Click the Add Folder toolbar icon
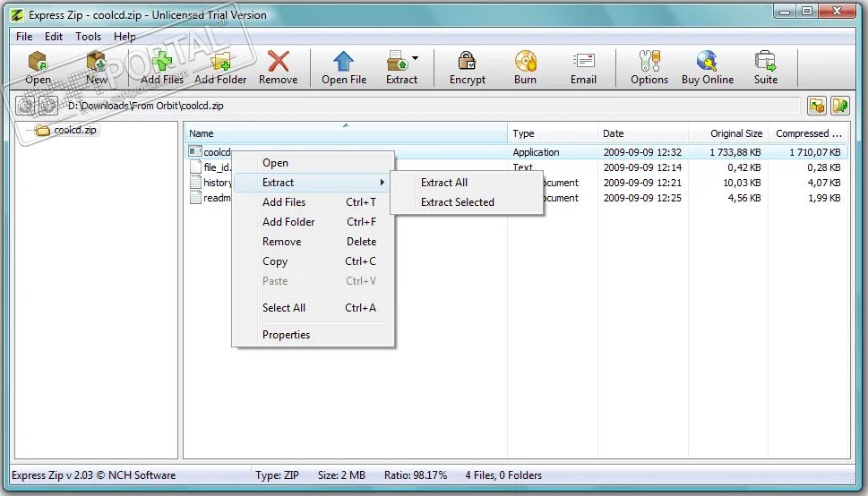 tap(220, 62)
